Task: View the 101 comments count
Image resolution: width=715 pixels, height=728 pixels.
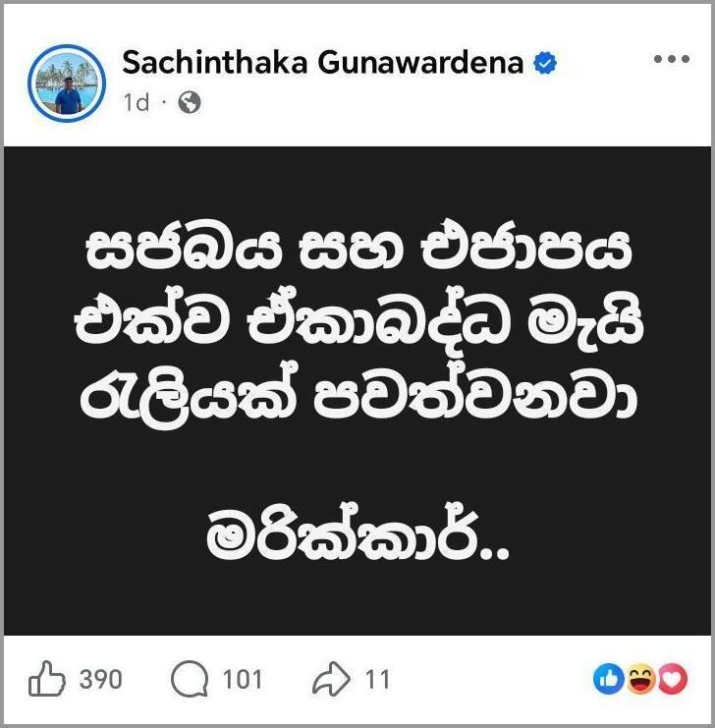Action: 243,679
